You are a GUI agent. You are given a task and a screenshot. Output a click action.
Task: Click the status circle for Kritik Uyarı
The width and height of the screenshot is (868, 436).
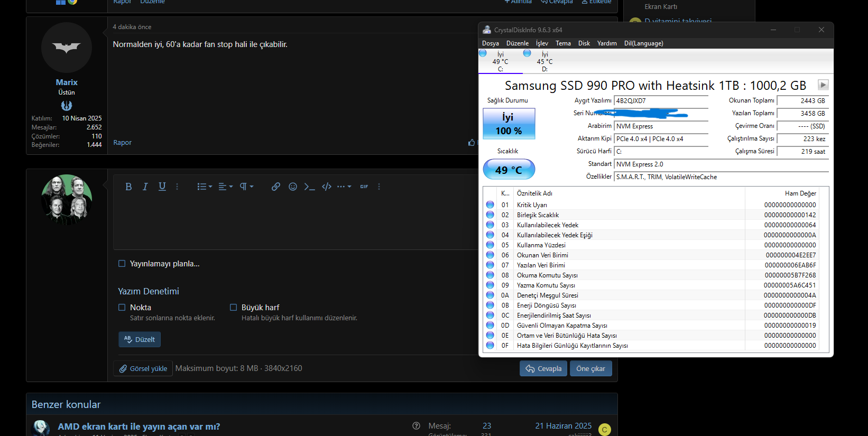[x=490, y=205]
